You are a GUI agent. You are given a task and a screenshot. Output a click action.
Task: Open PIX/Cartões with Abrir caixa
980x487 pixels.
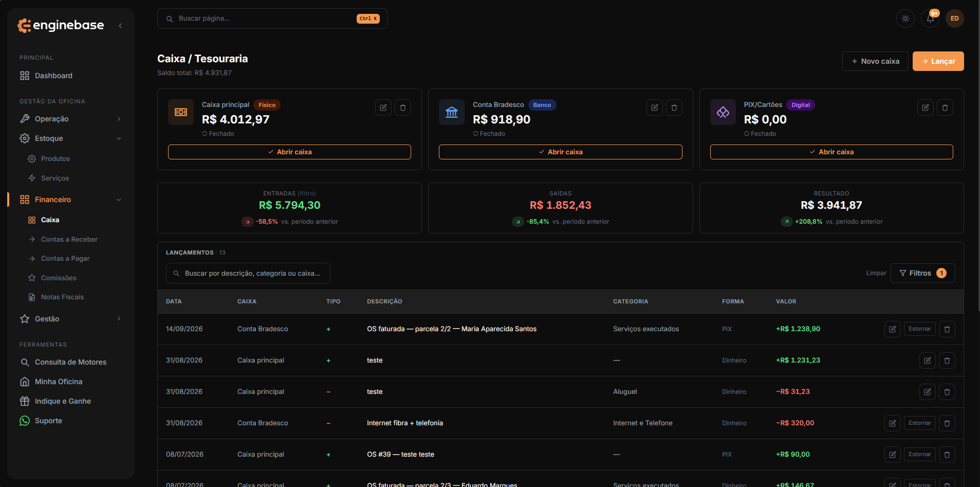(x=831, y=152)
